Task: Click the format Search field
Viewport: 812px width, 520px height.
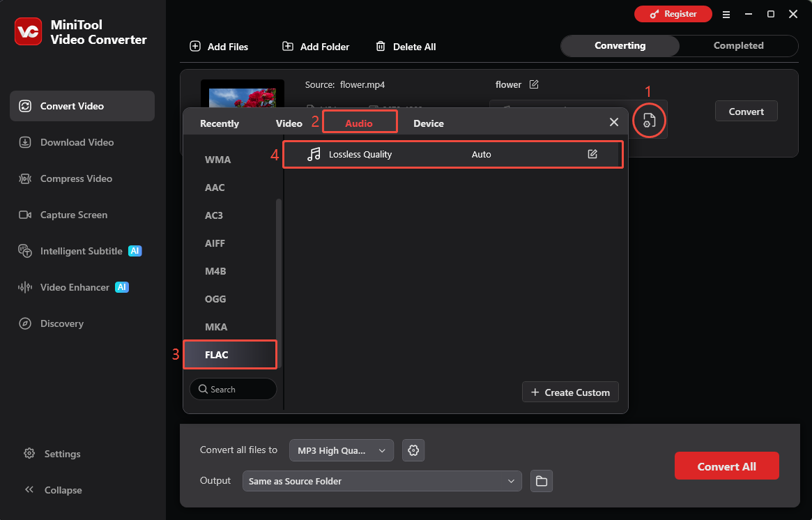Action: [233, 389]
